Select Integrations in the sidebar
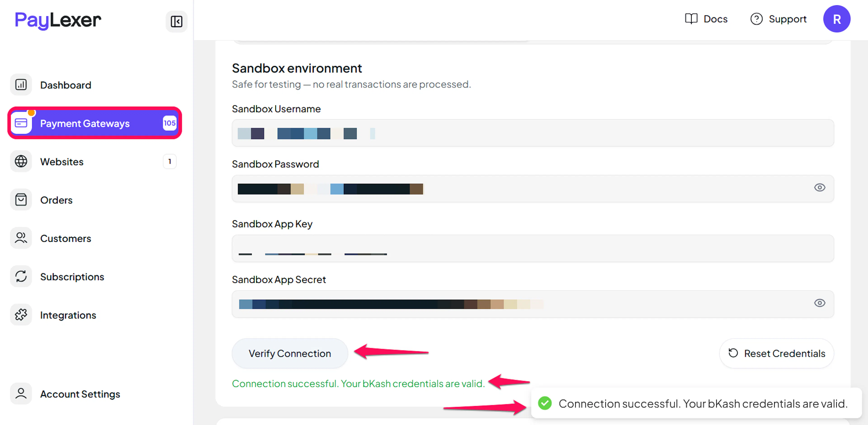This screenshot has width=868, height=425. (68, 315)
